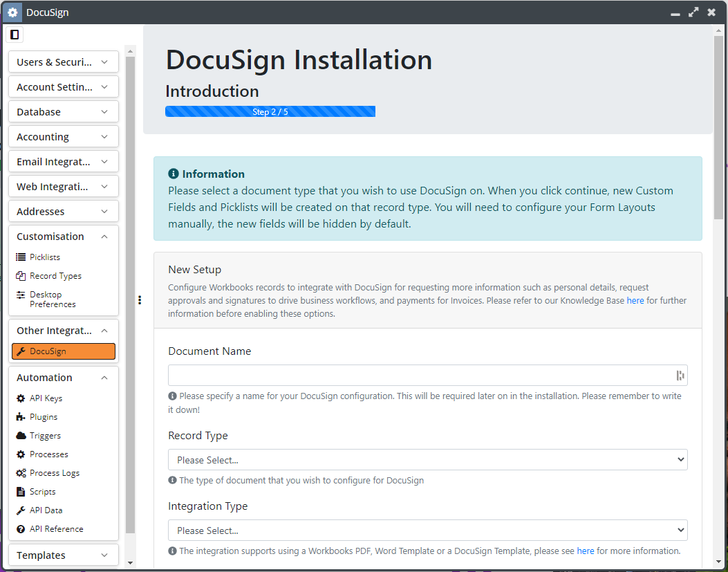Click the Processes gear icon
Viewport: 728px width, 572px height.
21,454
